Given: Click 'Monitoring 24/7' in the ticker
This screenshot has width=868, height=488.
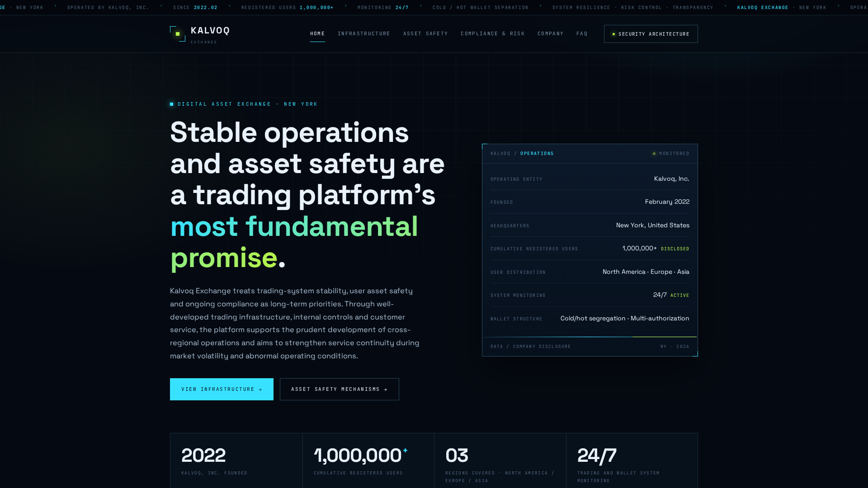Looking at the screenshot, I should tap(383, 8).
